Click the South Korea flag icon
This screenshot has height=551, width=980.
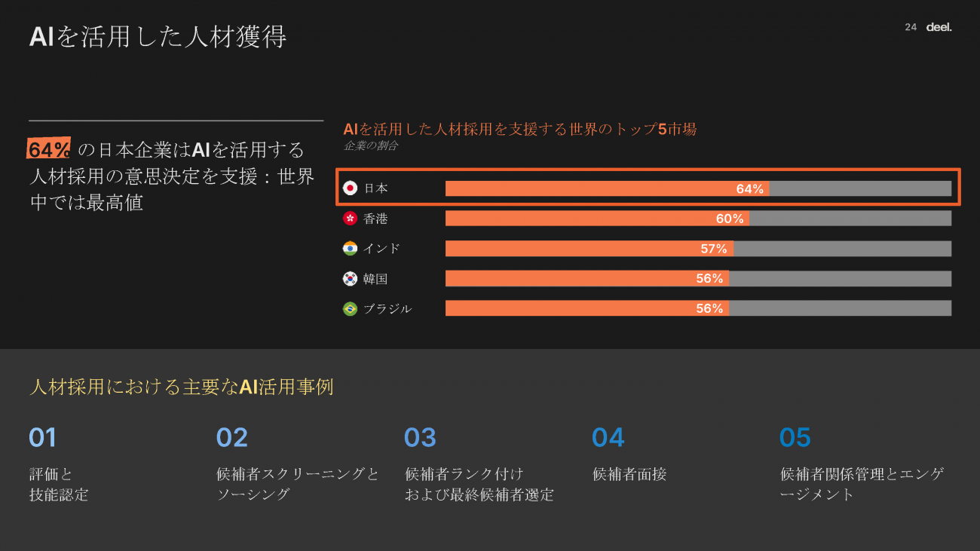click(350, 279)
